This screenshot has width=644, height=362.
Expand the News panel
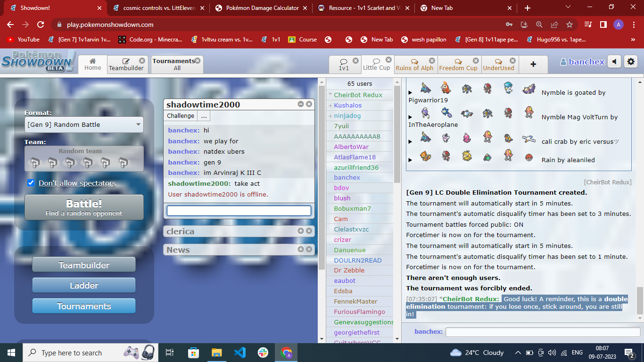point(301,249)
